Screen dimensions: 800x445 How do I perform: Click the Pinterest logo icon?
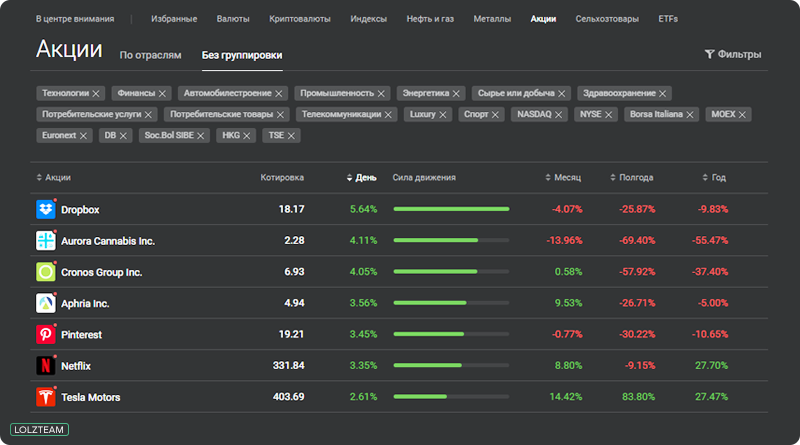[45, 334]
